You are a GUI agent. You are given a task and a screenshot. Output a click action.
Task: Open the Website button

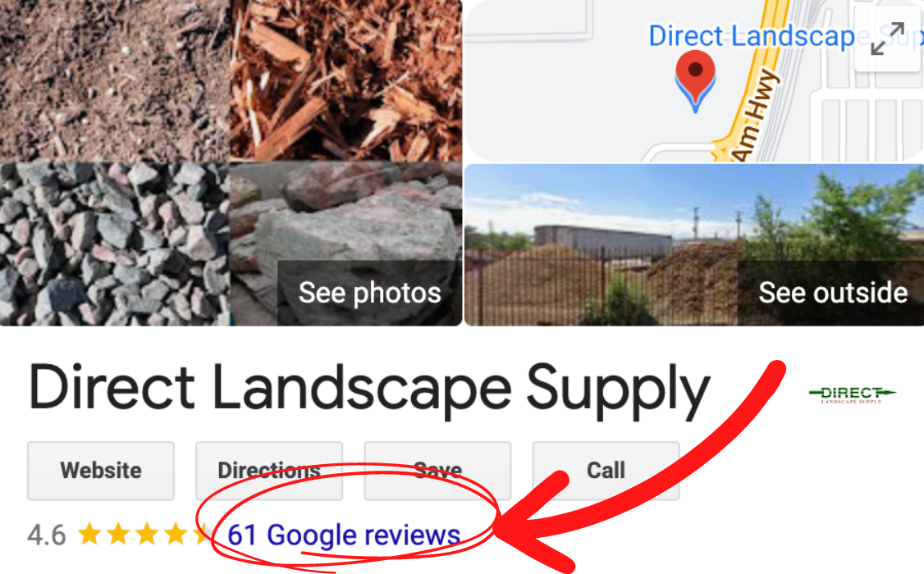click(101, 471)
